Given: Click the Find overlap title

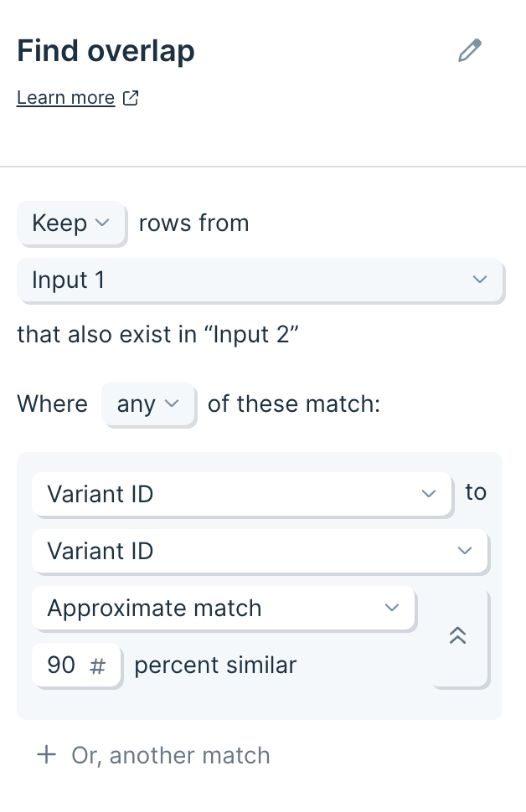Looking at the screenshot, I should click(106, 51).
